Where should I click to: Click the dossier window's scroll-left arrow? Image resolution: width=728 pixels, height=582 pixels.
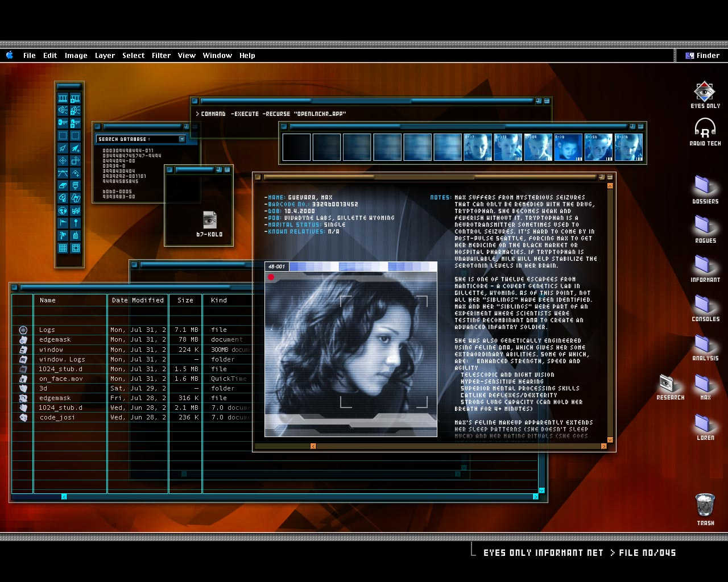coord(313,446)
